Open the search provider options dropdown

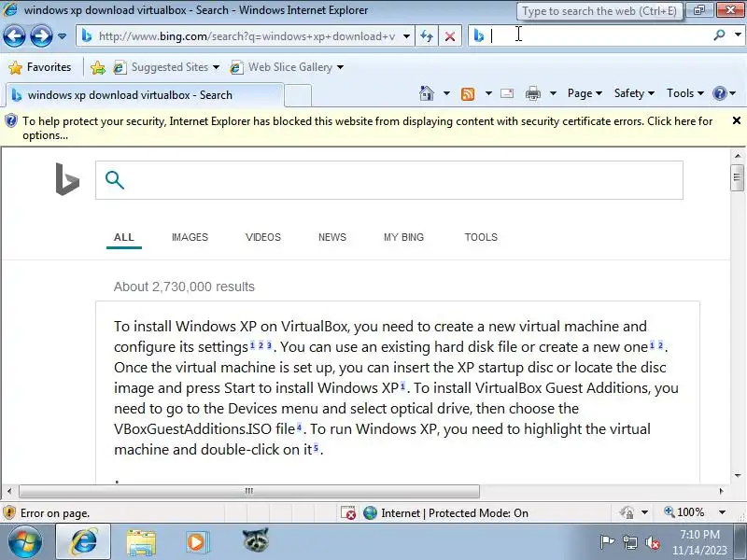[x=738, y=35]
